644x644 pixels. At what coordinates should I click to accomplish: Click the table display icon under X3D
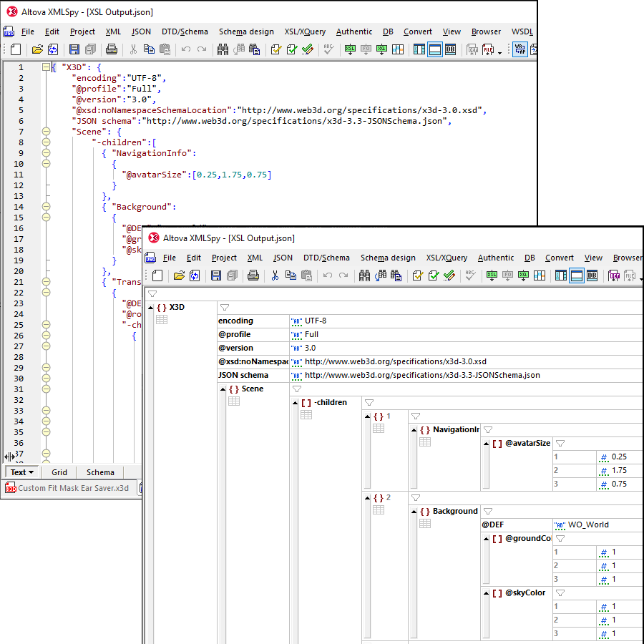[x=162, y=320]
